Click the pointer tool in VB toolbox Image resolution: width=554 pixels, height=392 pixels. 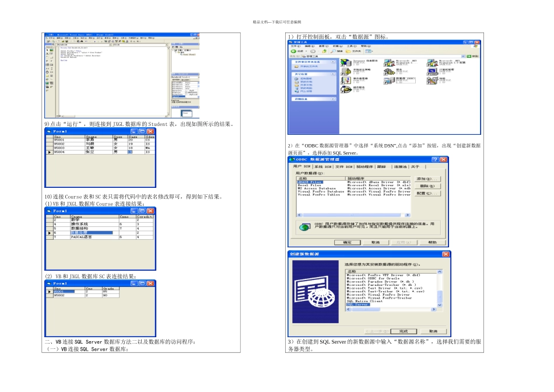[47, 50]
